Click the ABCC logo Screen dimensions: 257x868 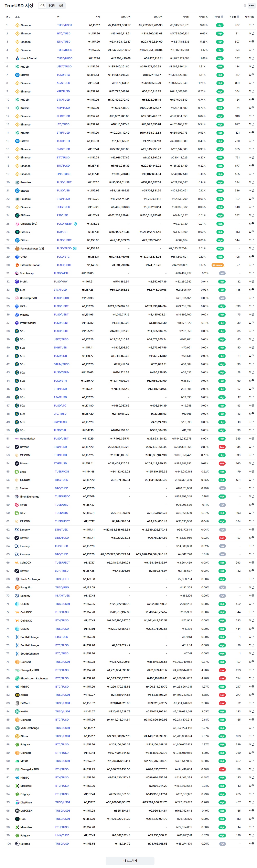click(17, 695)
